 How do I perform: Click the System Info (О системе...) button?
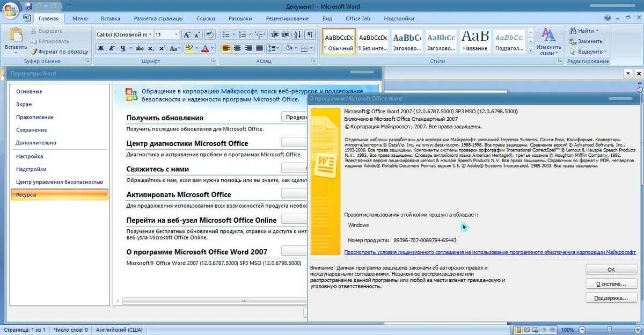tap(611, 283)
